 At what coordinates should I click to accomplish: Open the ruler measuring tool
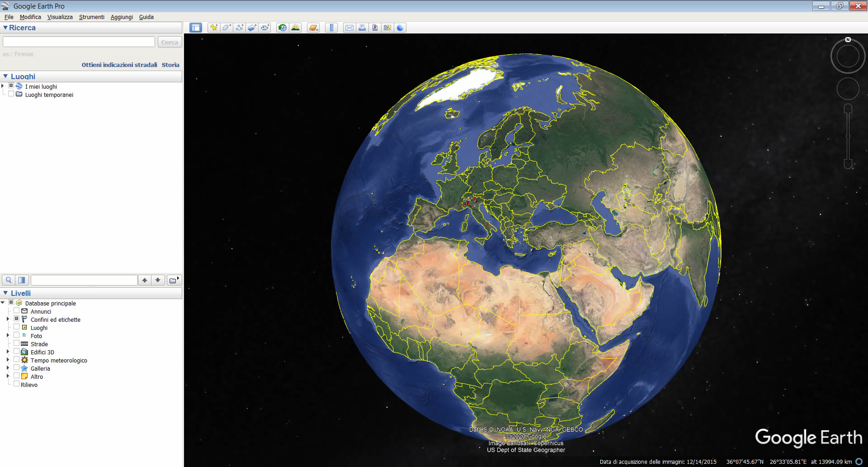click(x=331, y=28)
